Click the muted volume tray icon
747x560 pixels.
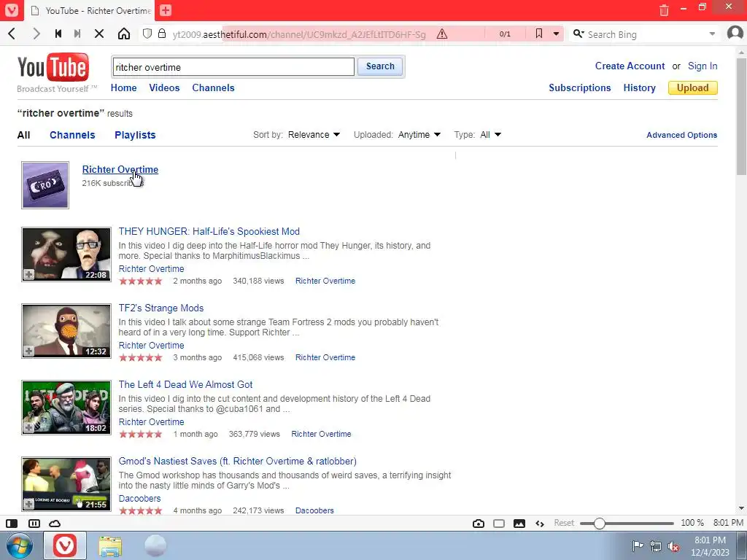point(673,547)
